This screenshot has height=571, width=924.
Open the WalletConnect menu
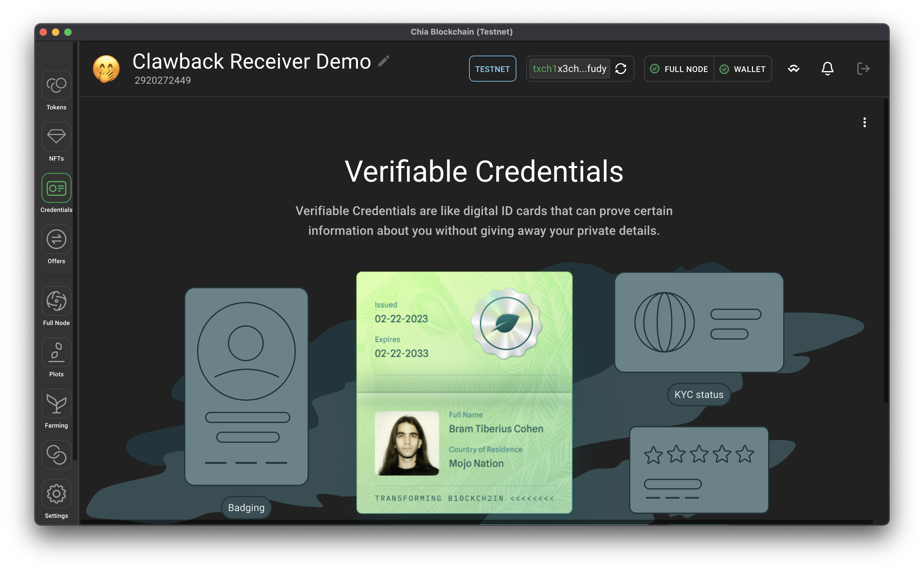coord(793,69)
